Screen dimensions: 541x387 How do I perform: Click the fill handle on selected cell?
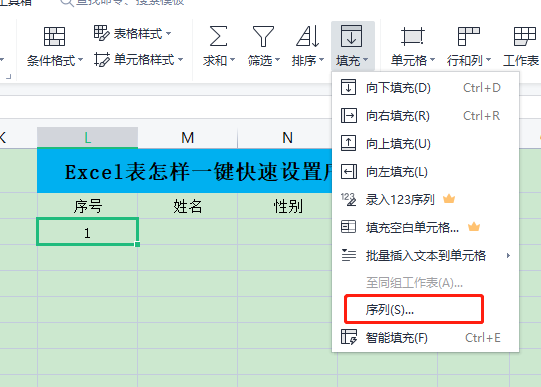pyautogui.click(x=137, y=244)
